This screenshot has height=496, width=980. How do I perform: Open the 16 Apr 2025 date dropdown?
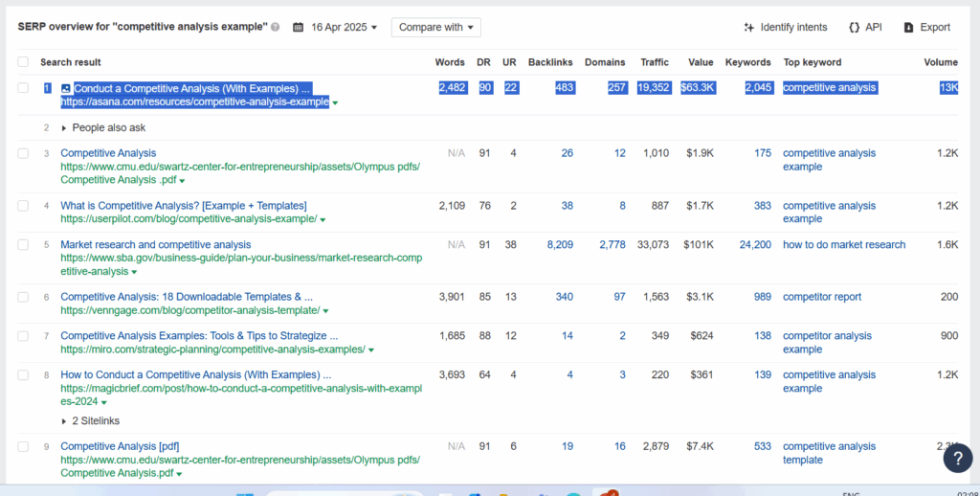click(345, 28)
